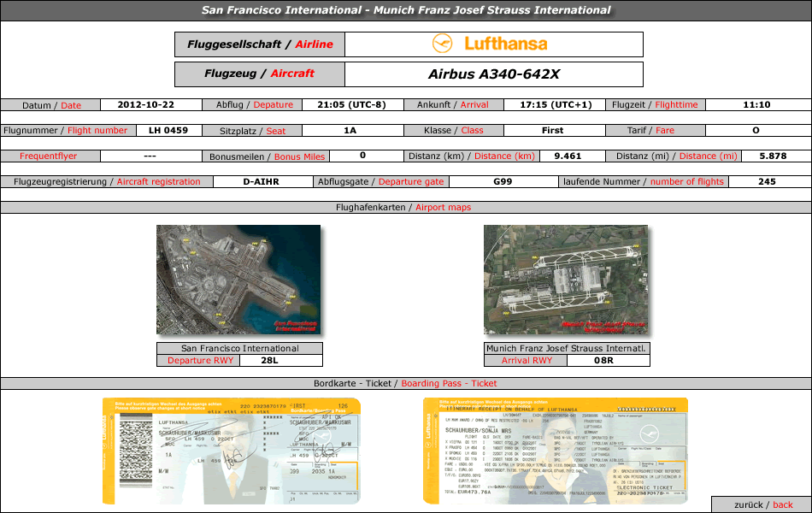Click the Sitzplatz / Seat label
This screenshot has width=812, height=513.
tap(251, 131)
